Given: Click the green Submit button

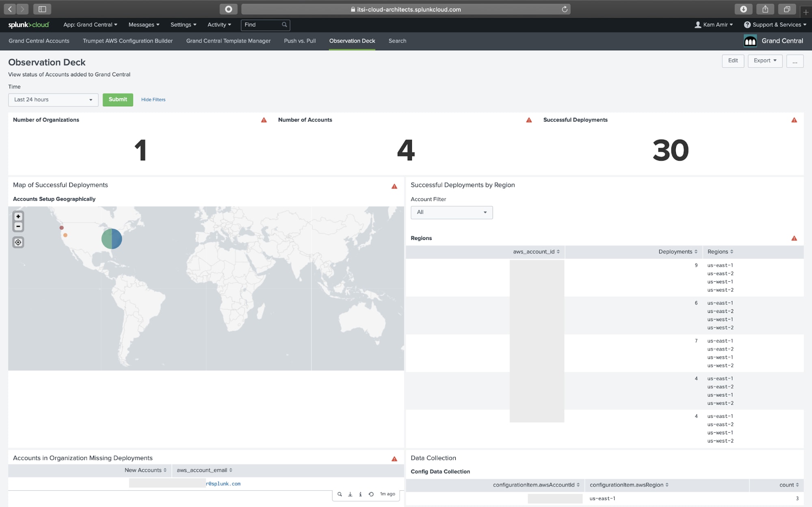Looking at the screenshot, I should tap(118, 100).
